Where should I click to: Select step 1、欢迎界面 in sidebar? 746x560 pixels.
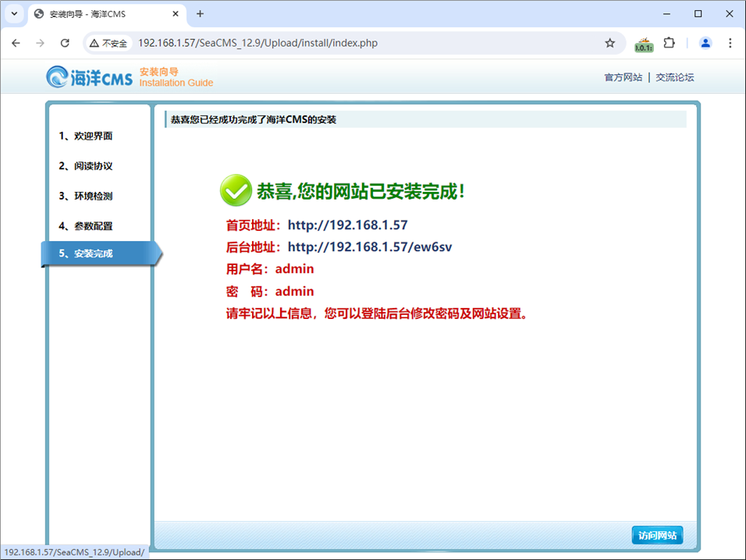[x=86, y=136]
